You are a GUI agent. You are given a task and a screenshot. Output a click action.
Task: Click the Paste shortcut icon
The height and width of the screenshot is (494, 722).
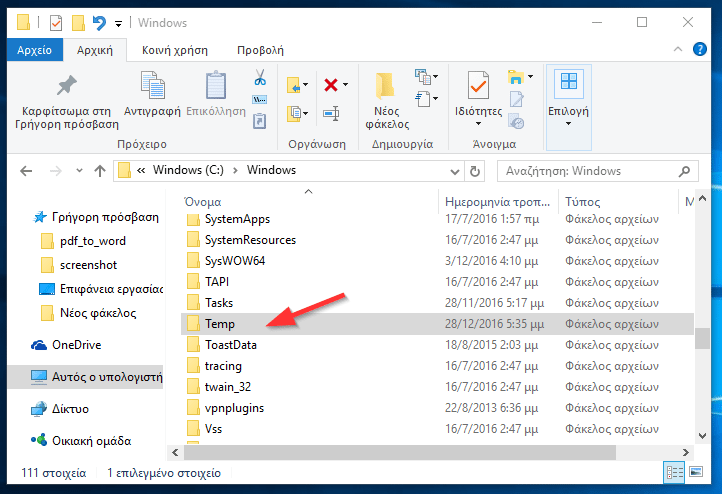point(260,121)
